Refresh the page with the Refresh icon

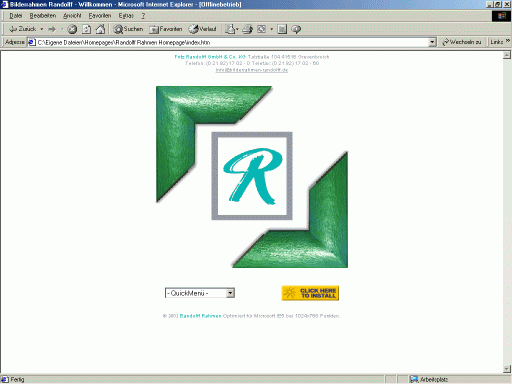coord(86,29)
